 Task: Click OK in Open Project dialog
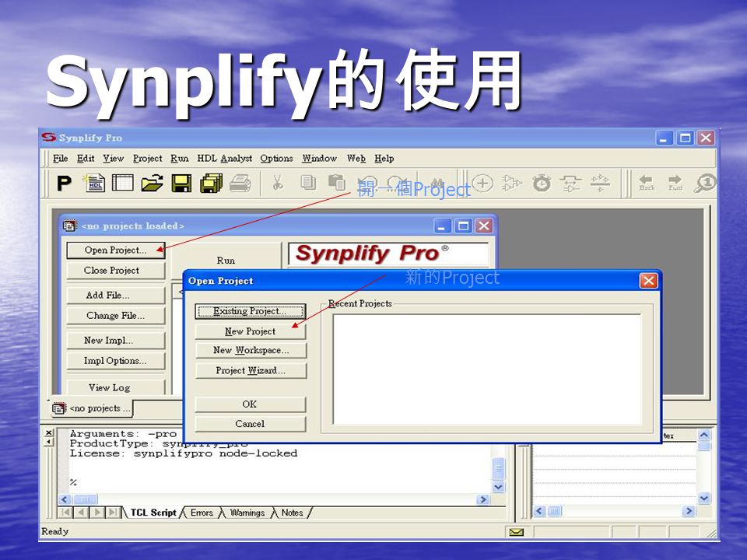tap(250, 404)
